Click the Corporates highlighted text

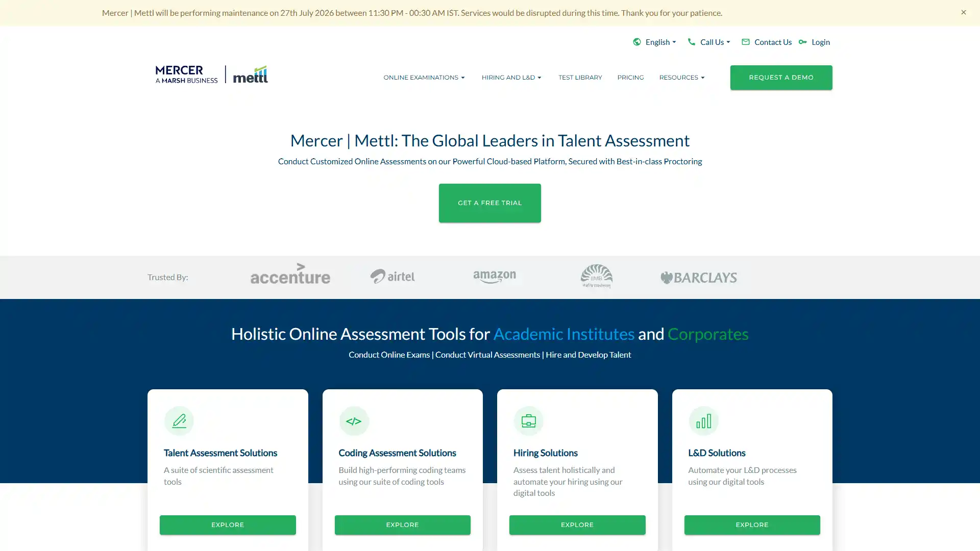(708, 334)
